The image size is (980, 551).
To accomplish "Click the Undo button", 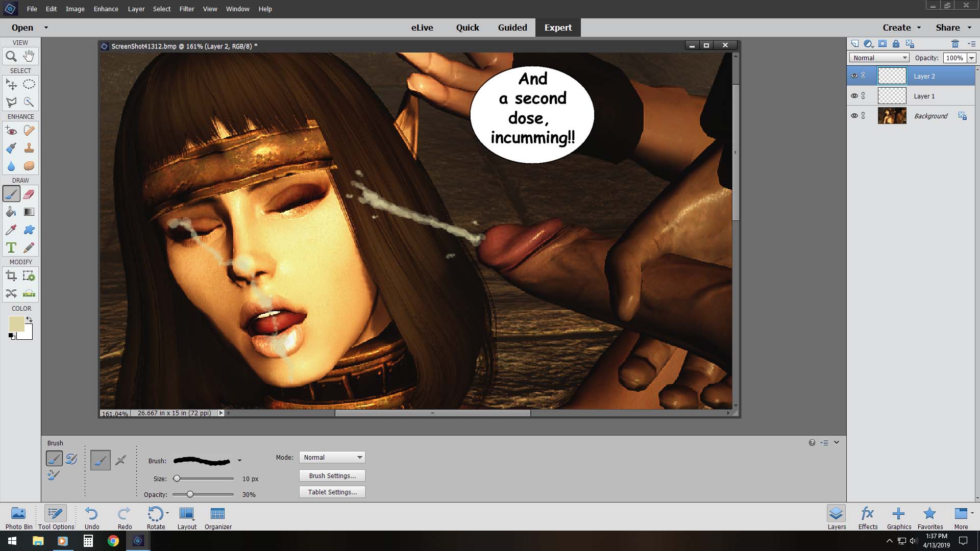I will (92, 517).
